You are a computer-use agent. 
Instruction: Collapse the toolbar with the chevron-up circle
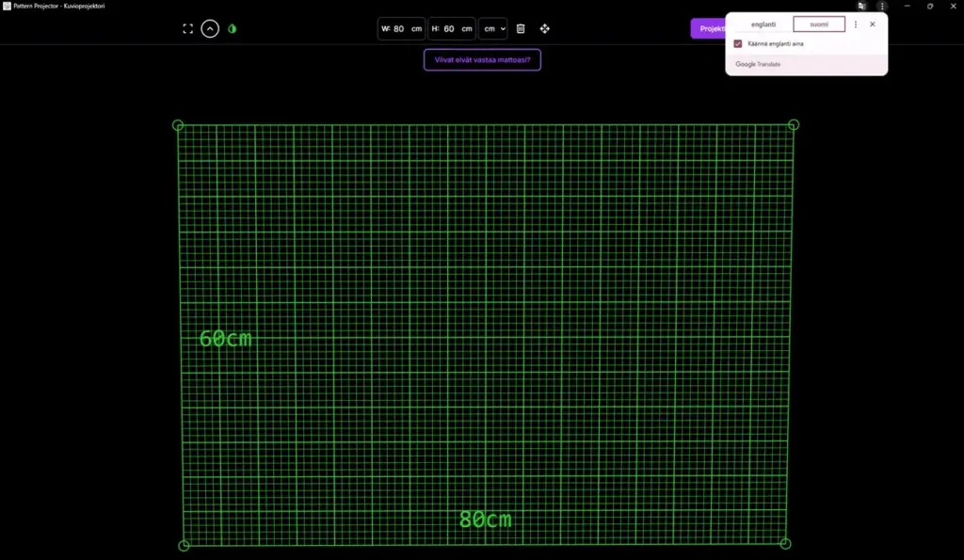pyautogui.click(x=210, y=29)
